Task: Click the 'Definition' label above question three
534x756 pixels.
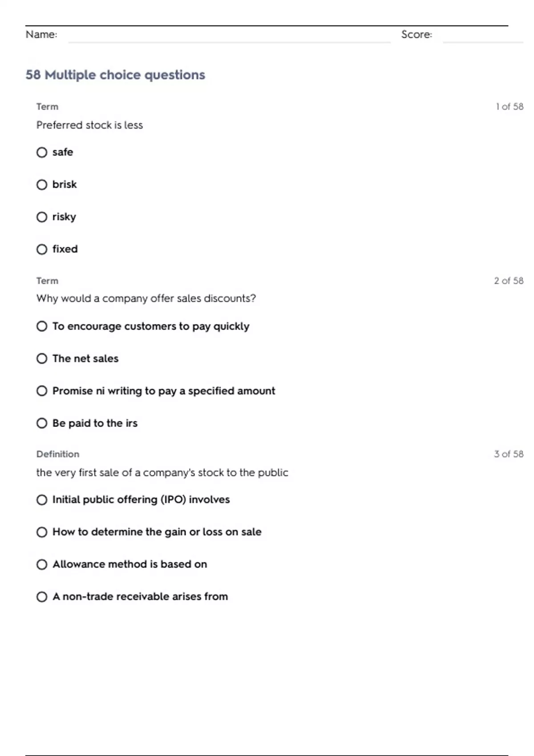Action: click(58, 454)
